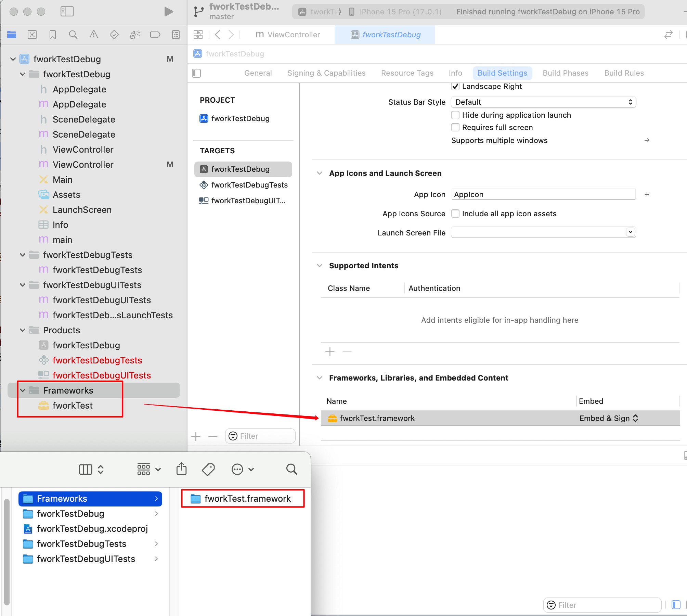Collapse the fworkTestDebugTests group
Image resolution: width=687 pixels, height=616 pixels.
(x=23, y=255)
